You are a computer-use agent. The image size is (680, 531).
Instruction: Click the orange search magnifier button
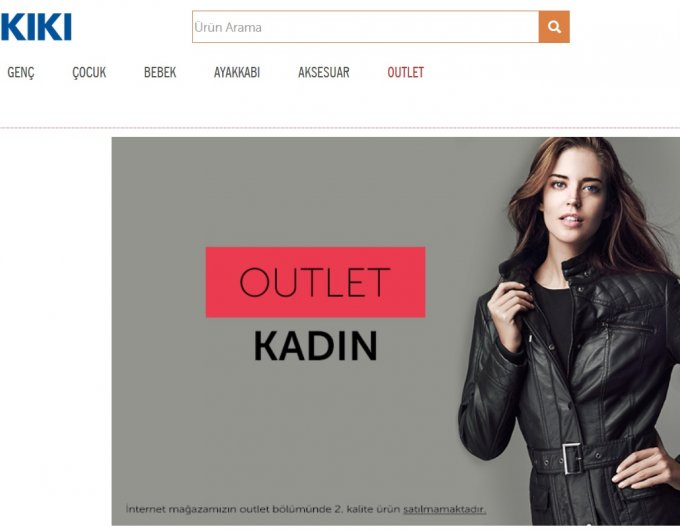pyautogui.click(x=554, y=27)
